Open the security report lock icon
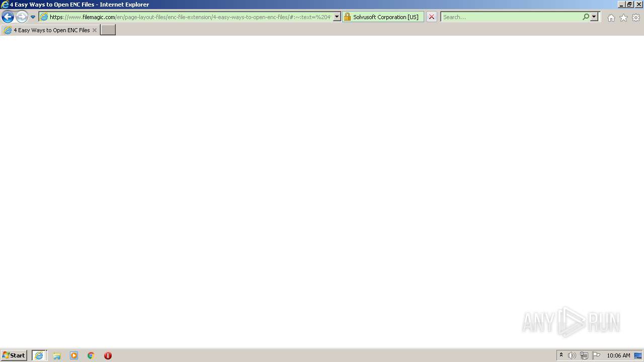 (347, 17)
